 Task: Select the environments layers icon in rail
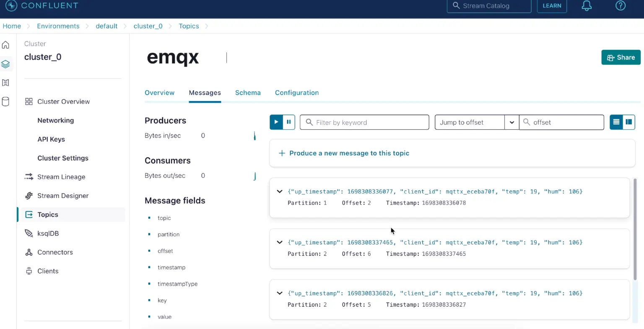tap(5, 64)
